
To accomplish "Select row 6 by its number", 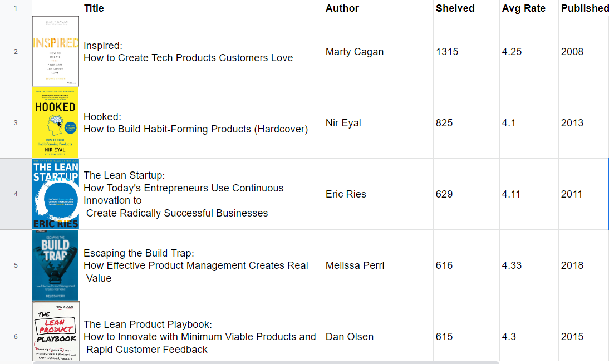I will point(16,336).
